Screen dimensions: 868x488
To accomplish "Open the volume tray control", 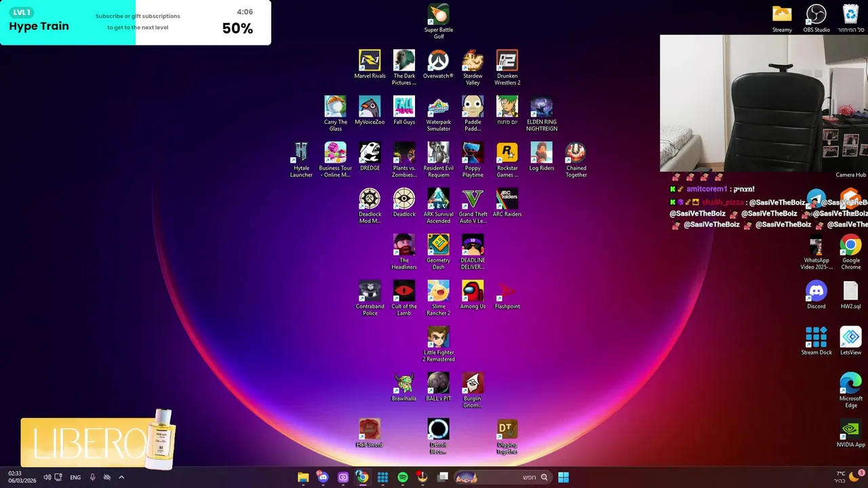I will [x=47, y=477].
